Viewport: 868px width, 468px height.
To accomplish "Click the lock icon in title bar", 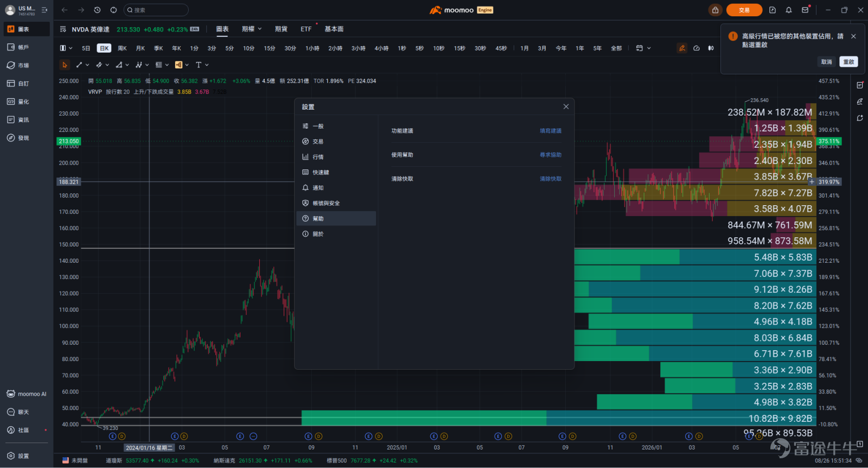I will tap(715, 10).
